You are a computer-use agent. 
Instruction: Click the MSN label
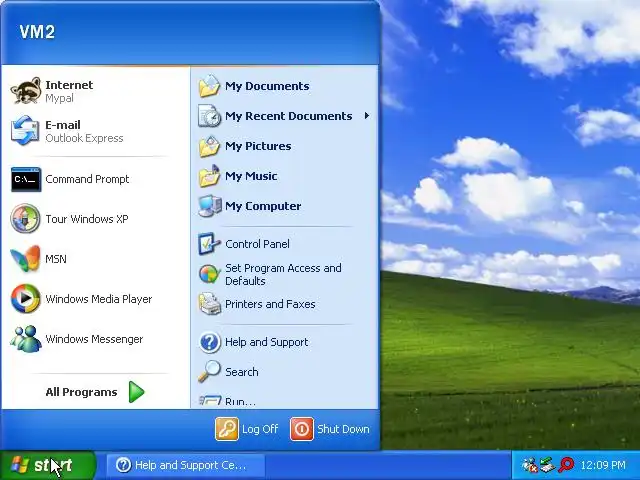56,259
